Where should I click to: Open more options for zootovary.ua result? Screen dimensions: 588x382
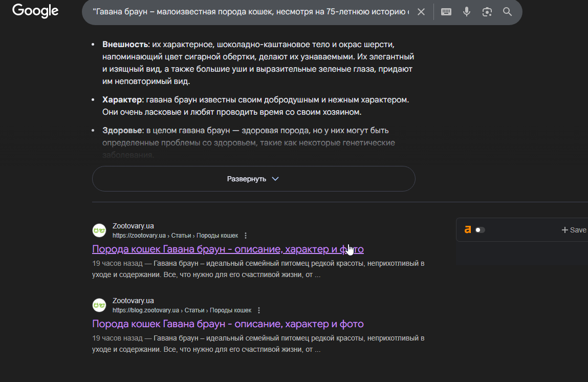click(x=246, y=236)
